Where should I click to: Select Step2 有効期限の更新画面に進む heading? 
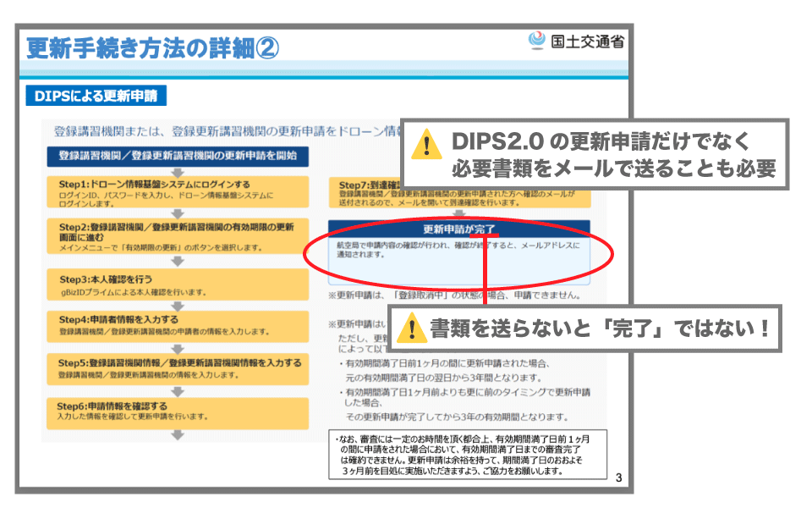(176, 232)
